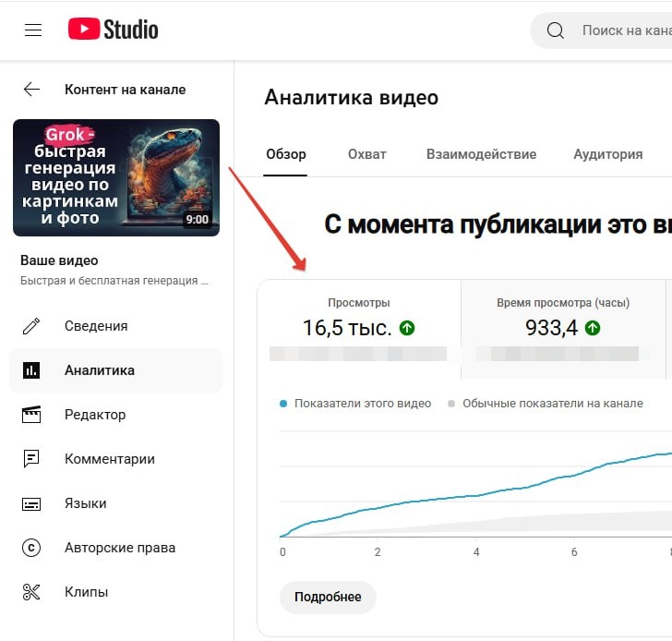Click green up arrow beside 16,5 тыс.
Image resolution: width=672 pixels, height=641 pixels.
coord(407,328)
